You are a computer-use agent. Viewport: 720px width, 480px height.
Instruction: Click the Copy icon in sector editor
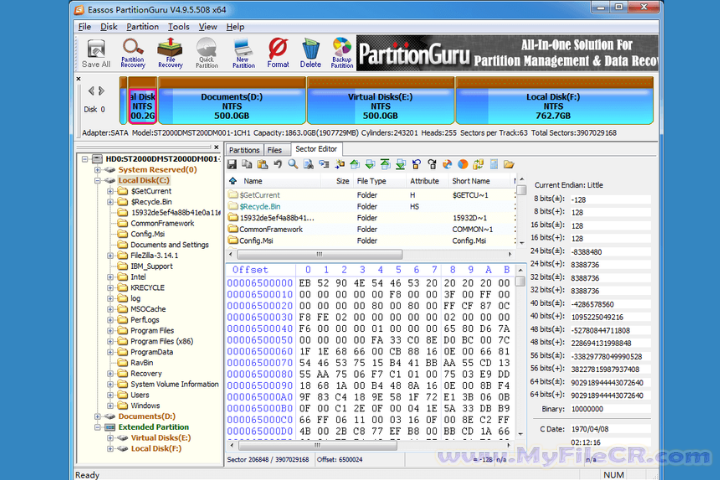[247, 164]
